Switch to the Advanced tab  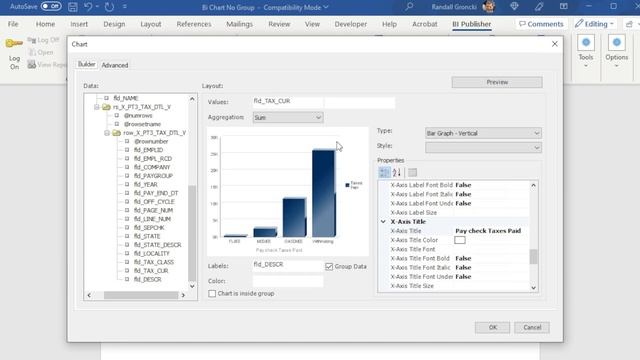tap(115, 65)
